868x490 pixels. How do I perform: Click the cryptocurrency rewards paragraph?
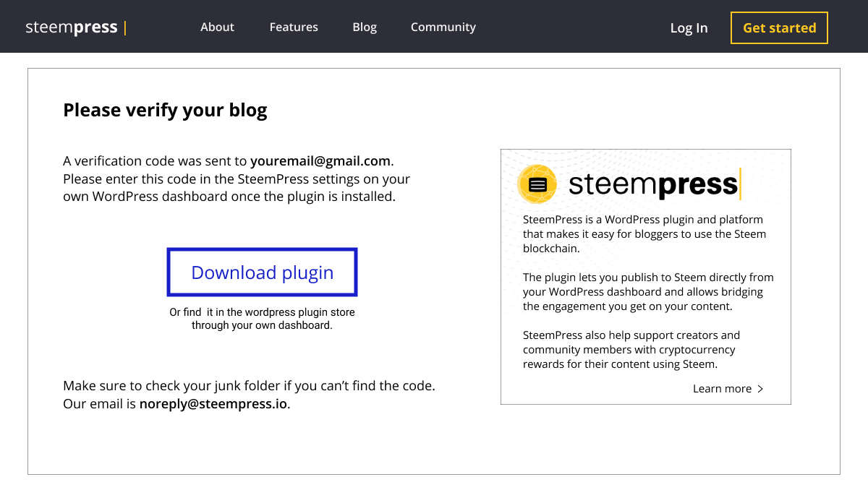pyautogui.click(x=631, y=349)
